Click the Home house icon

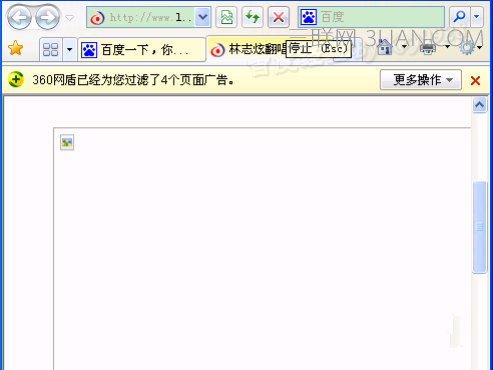pos(385,47)
